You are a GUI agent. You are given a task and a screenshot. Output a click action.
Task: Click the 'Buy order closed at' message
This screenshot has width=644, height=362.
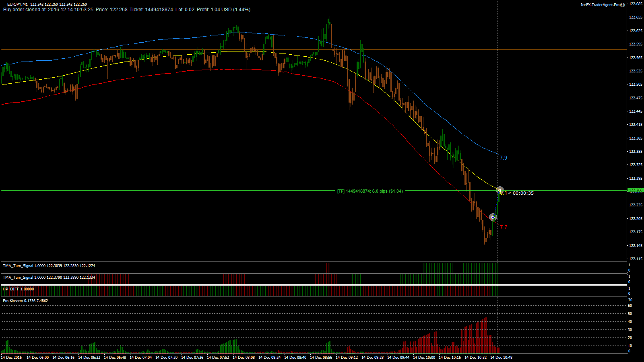coord(127,10)
